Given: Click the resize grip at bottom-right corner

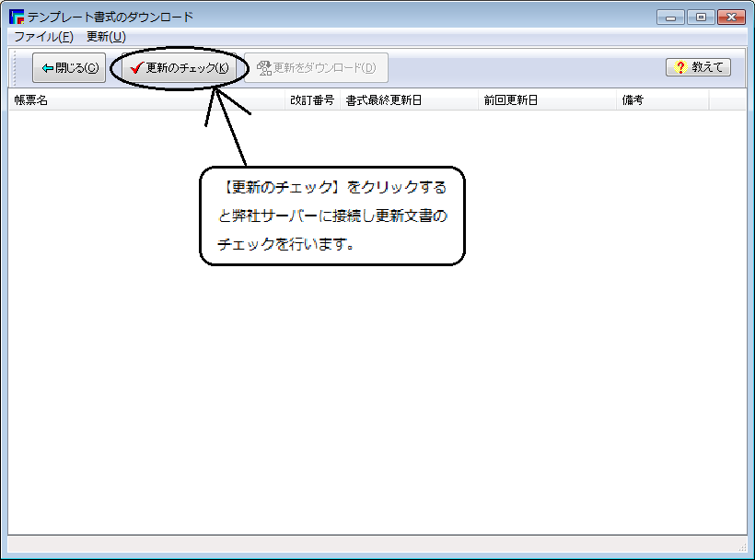Looking at the screenshot, I should point(741,548).
